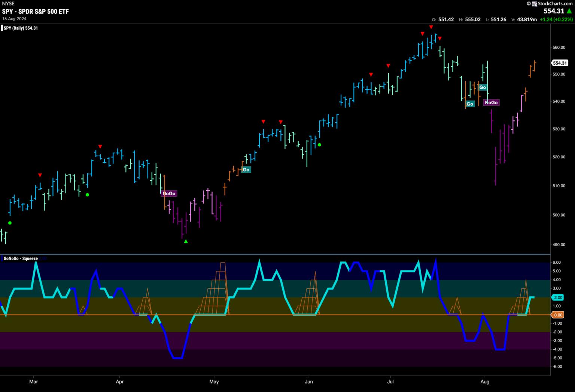575x392 pixels.
Task: Click the red triangle marker in early March
Action: 40,175
